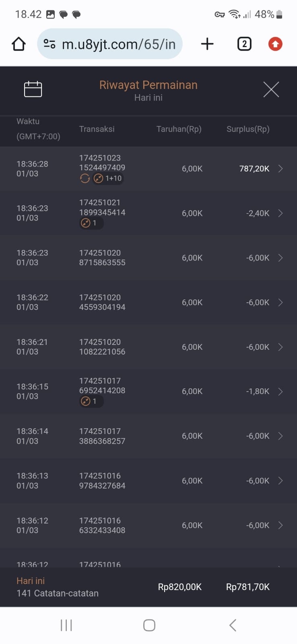Open Android recent apps button
297x644 pixels.
(x=66, y=625)
